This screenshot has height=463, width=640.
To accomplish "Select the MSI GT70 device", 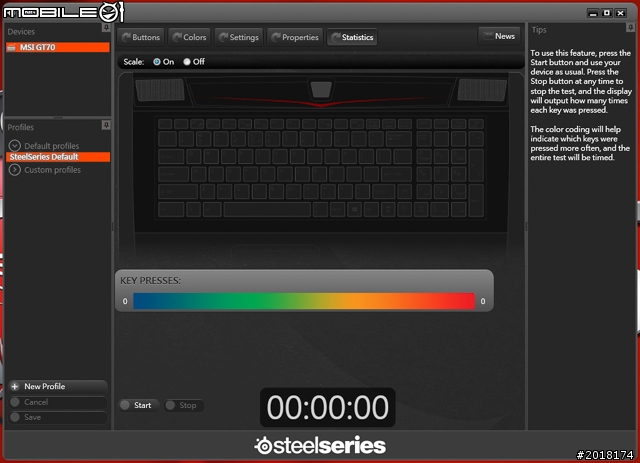I will coord(58,47).
